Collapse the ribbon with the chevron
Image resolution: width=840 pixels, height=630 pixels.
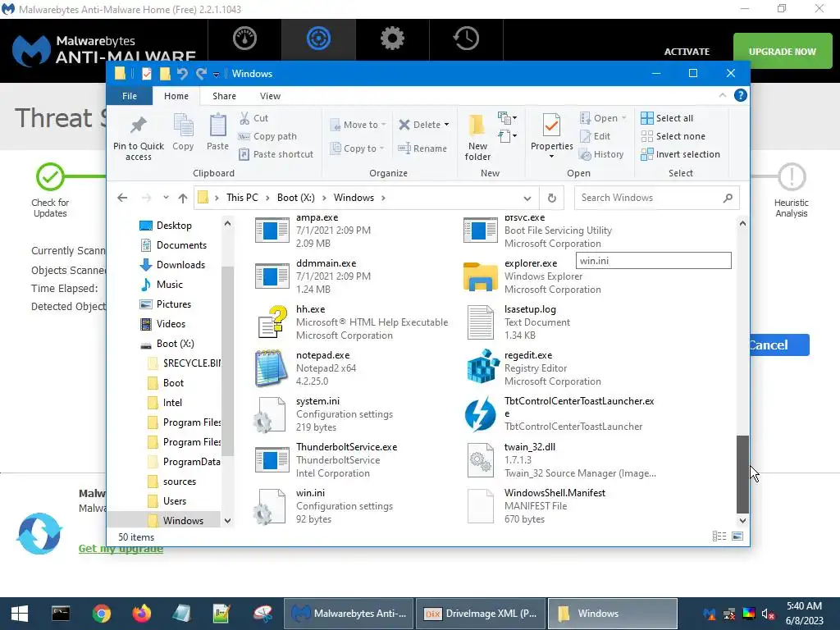tap(722, 95)
